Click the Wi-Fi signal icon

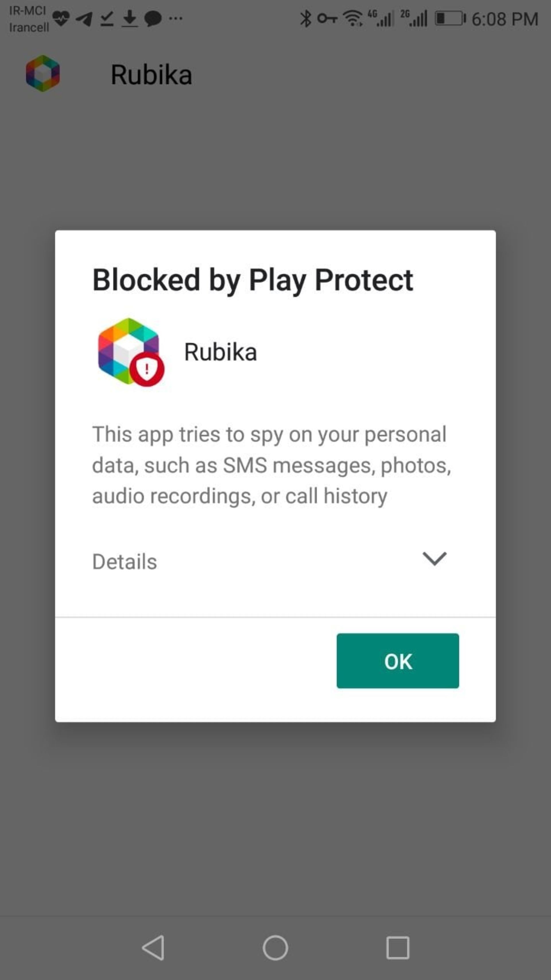pyautogui.click(x=353, y=19)
